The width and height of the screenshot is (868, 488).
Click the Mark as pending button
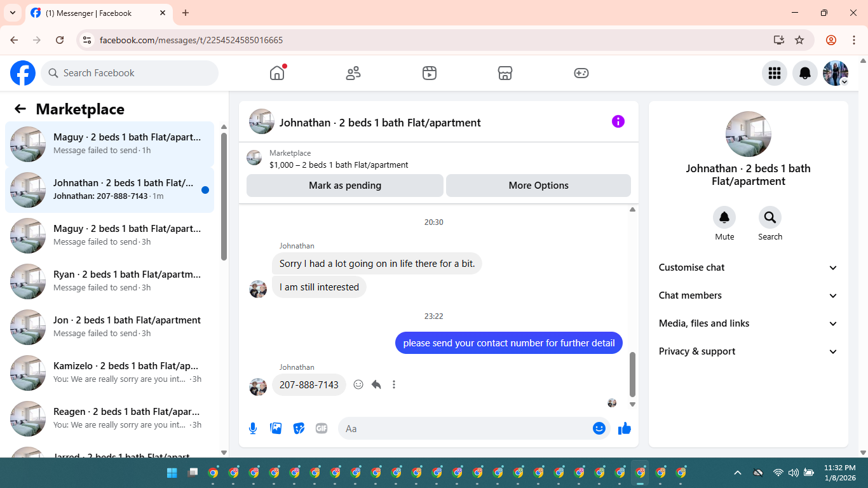345,186
